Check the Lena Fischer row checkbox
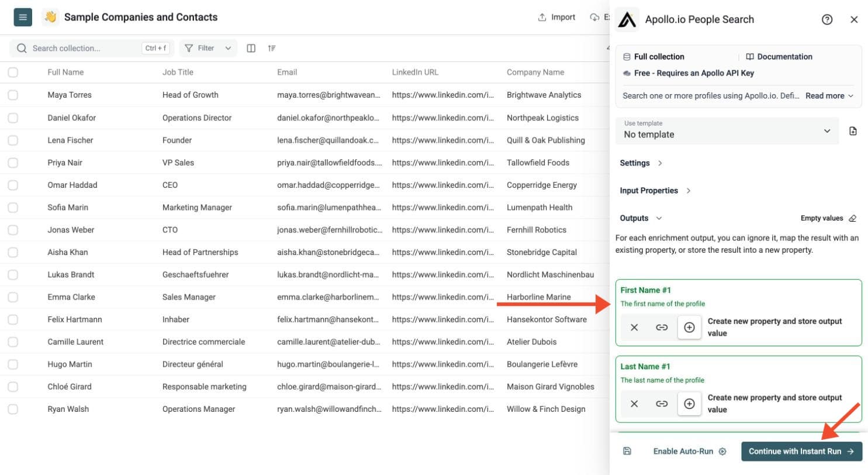 [13, 140]
